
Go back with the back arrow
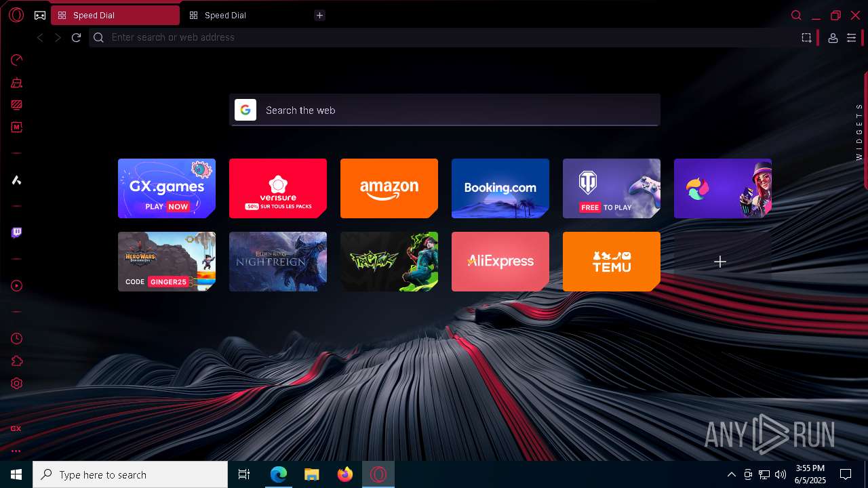(40, 38)
